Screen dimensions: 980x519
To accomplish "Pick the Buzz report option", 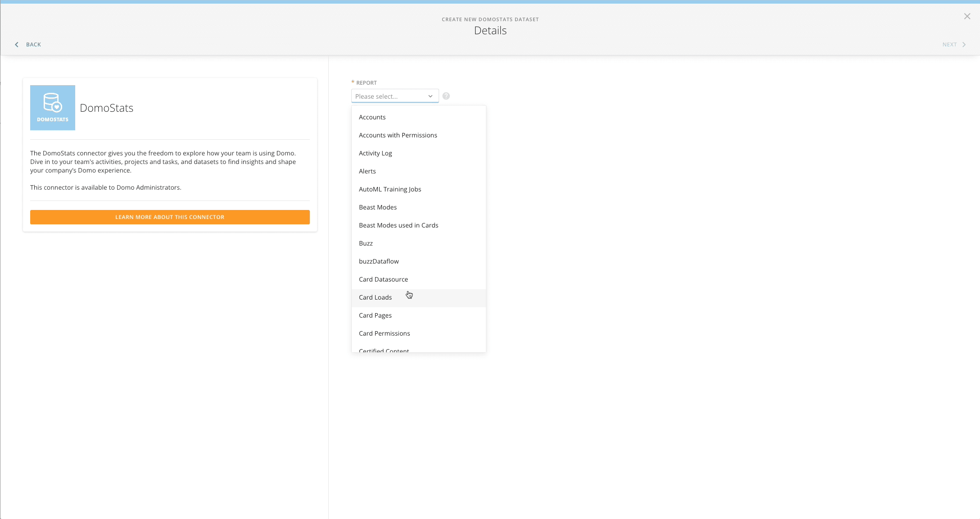I will point(366,243).
